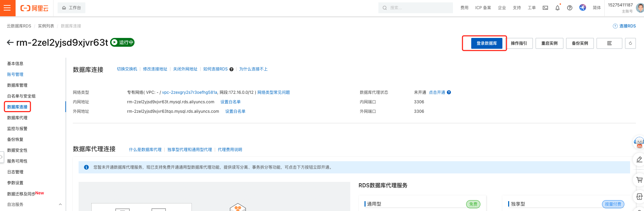Refresh the instance page
Viewport: 644px width, 211px height.
pyautogui.click(x=630, y=43)
